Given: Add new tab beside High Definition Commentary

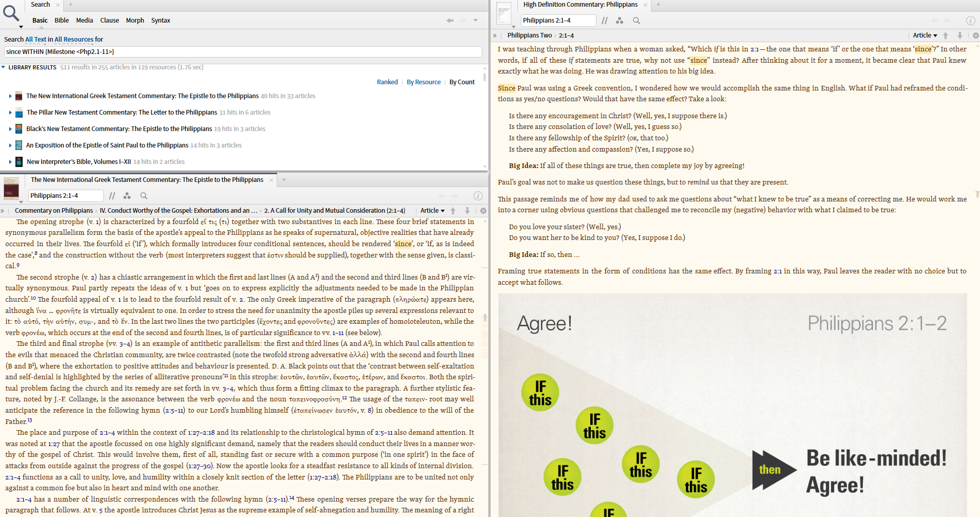Looking at the screenshot, I should [658, 5].
